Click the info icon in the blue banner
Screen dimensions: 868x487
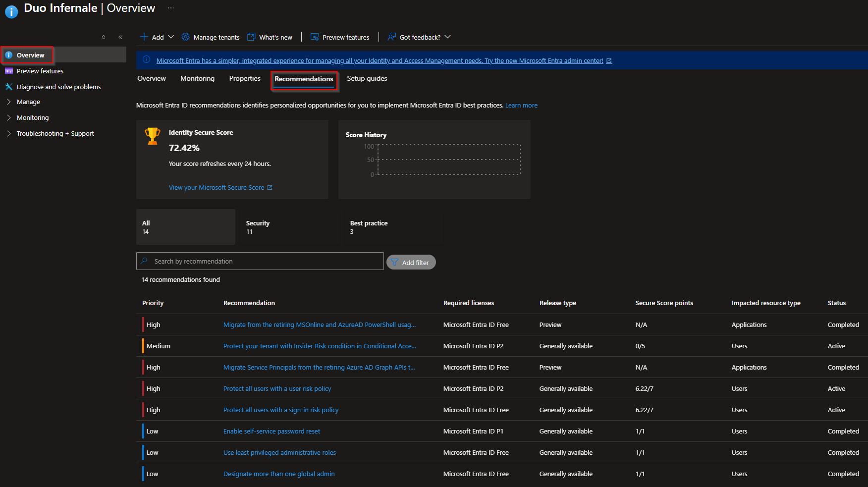tap(147, 59)
